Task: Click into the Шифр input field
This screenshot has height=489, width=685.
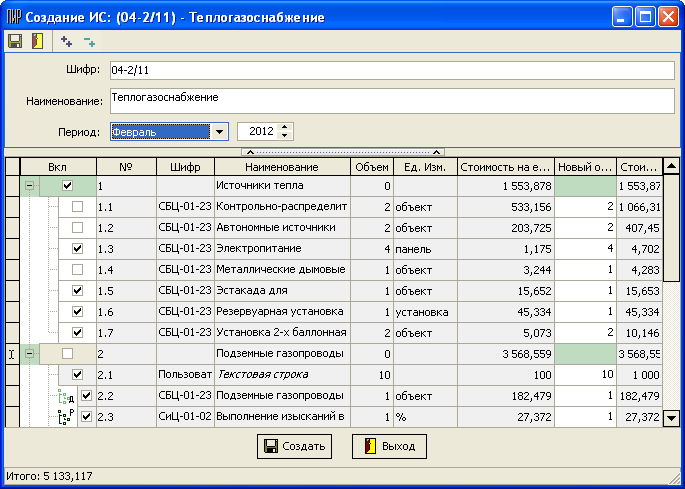Action: (x=392, y=70)
